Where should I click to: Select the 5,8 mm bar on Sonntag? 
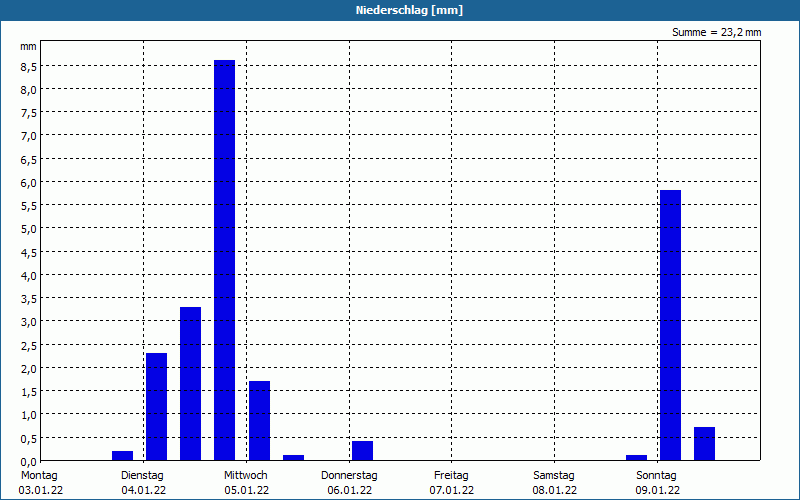(670, 325)
